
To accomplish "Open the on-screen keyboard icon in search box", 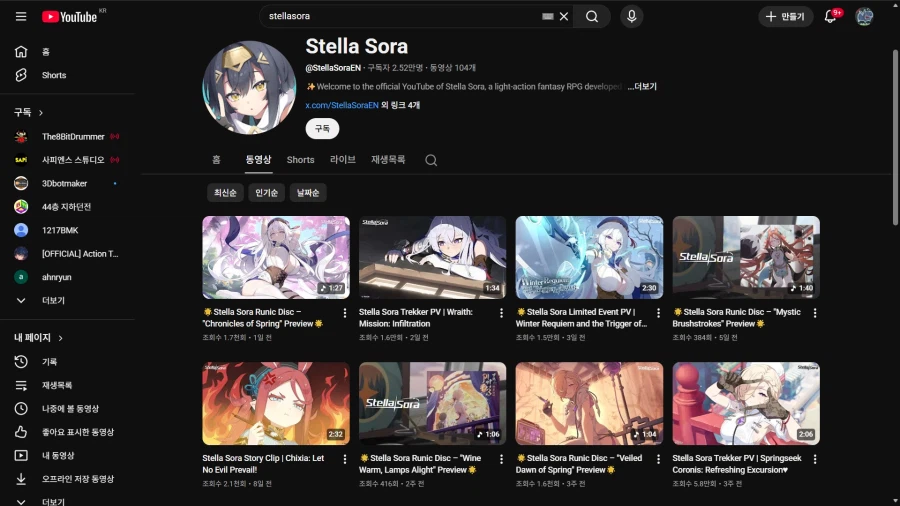I will pos(547,17).
